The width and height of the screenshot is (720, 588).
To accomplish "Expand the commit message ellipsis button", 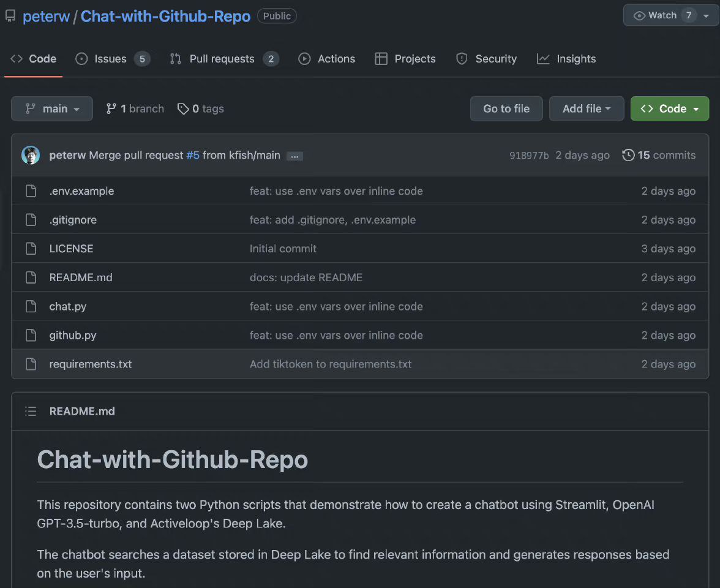I will coord(294,156).
